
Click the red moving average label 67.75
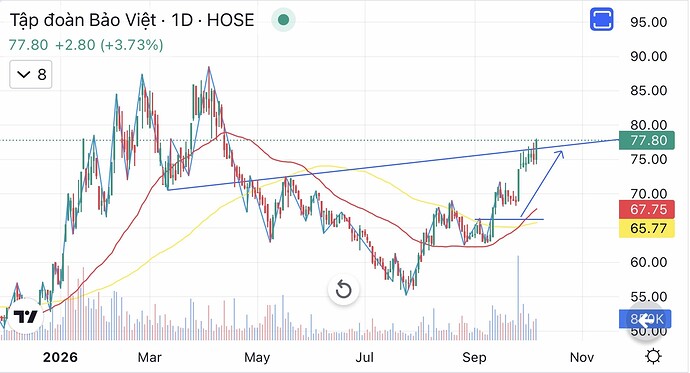pos(646,209)
